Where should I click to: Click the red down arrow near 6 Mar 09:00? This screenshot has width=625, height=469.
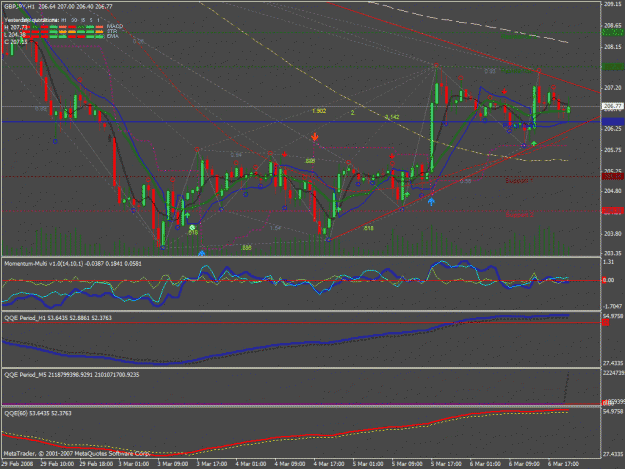[505, 92]
